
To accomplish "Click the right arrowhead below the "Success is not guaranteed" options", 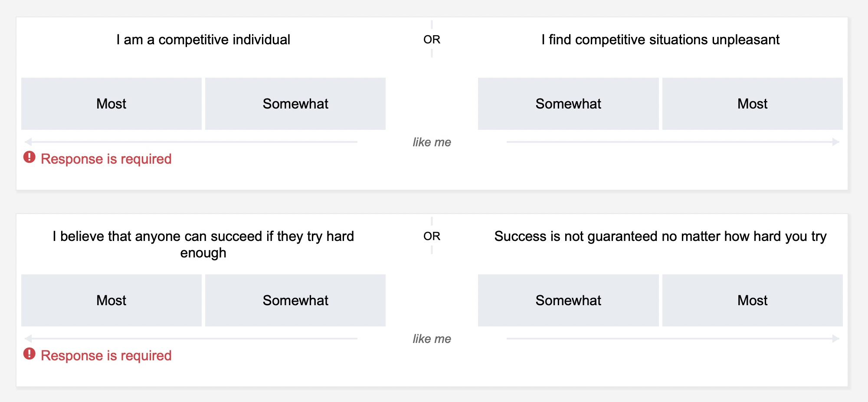I will 835,339.
